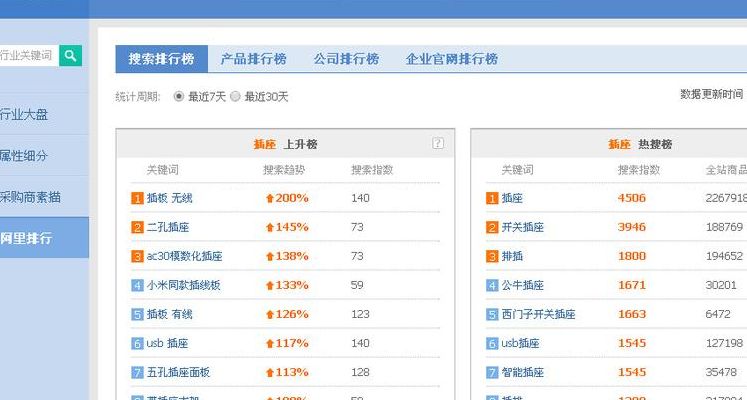Click product count 30201 for 公牛插座
The height and width of the screenshot is (400, 747).
point(721,285)
